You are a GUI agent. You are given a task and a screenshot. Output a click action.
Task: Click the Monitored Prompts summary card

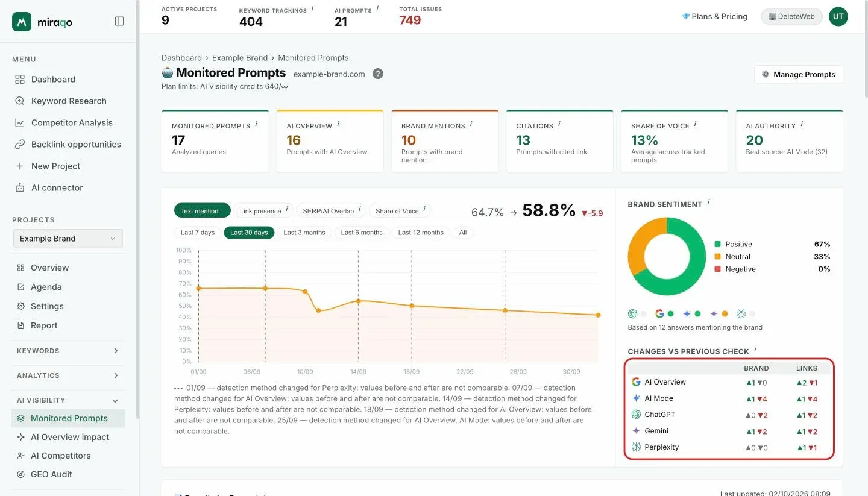(215, 141)
